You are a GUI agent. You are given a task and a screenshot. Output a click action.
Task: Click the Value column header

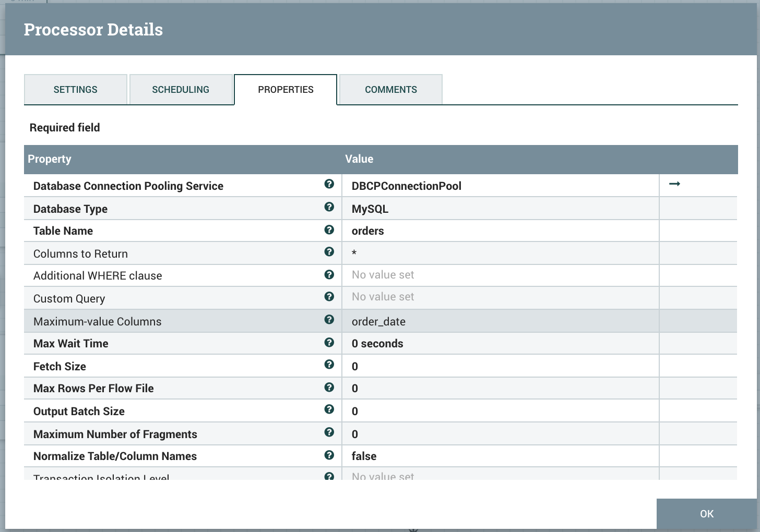coord(359,159)
